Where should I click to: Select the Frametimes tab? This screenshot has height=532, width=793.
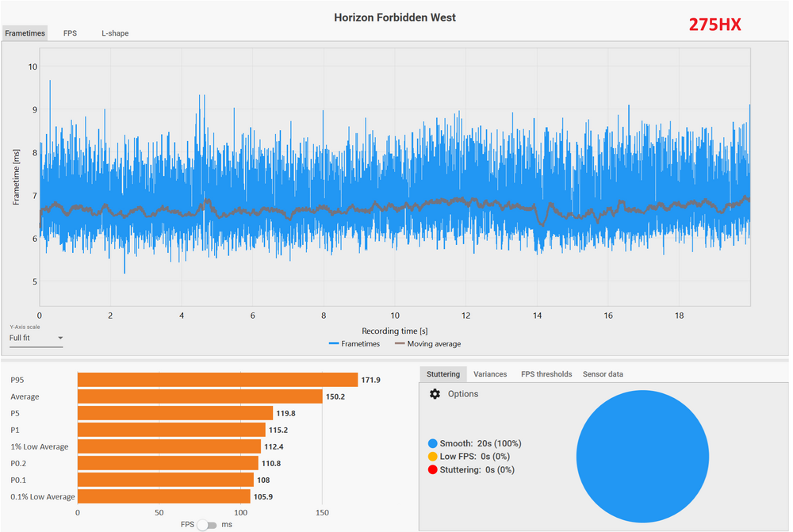coord(25,33)
